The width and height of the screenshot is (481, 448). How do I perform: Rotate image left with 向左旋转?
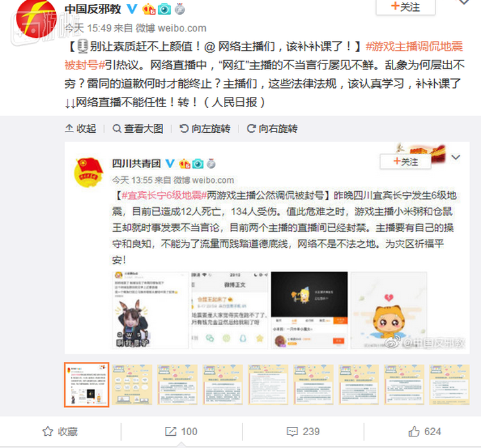pyautogui.click(x=205, y=128)
